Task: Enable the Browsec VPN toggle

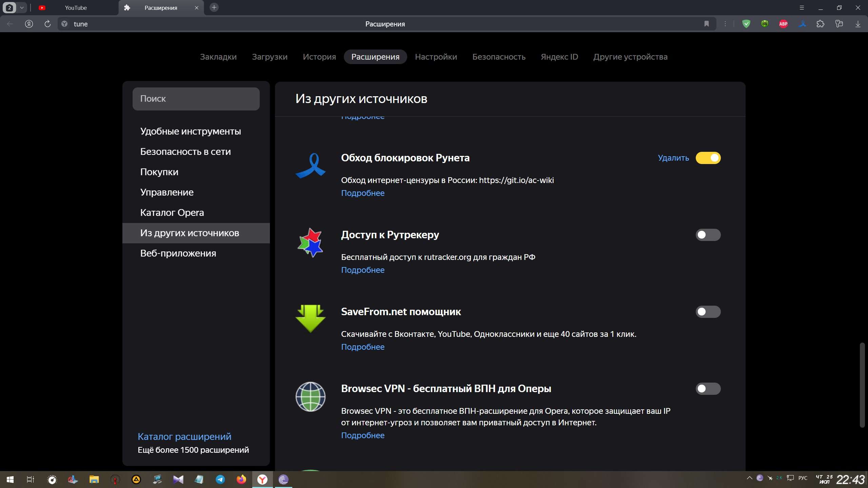Action: coord(708,389)
